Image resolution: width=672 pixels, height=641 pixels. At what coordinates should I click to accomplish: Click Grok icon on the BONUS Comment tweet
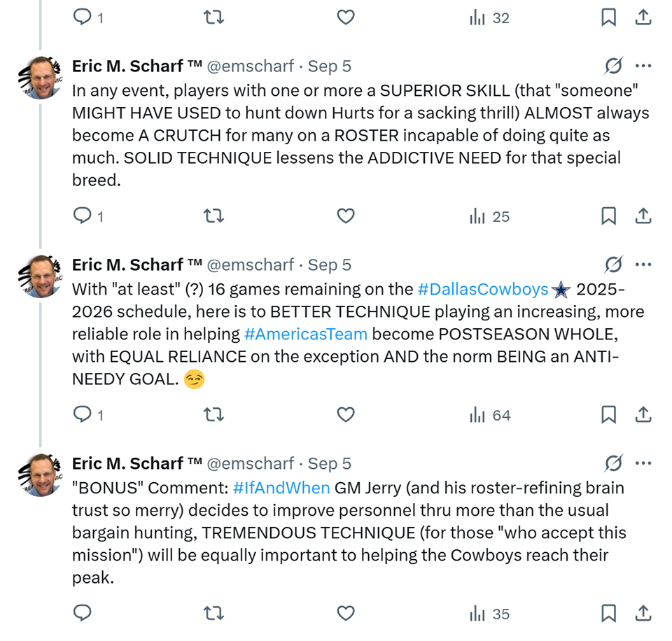point(613,463)
